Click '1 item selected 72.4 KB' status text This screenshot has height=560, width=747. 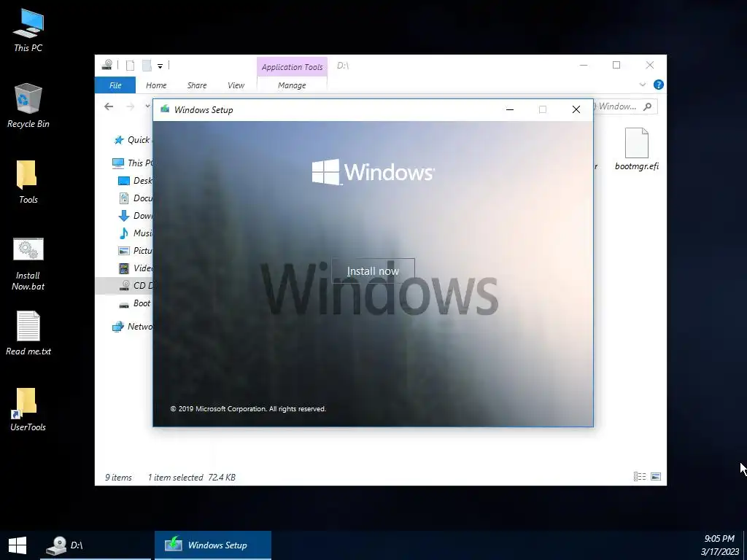192,477
